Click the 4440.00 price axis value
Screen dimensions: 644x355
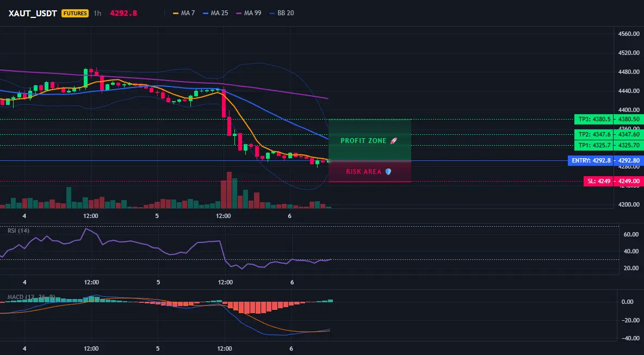(x=628, y=91)
